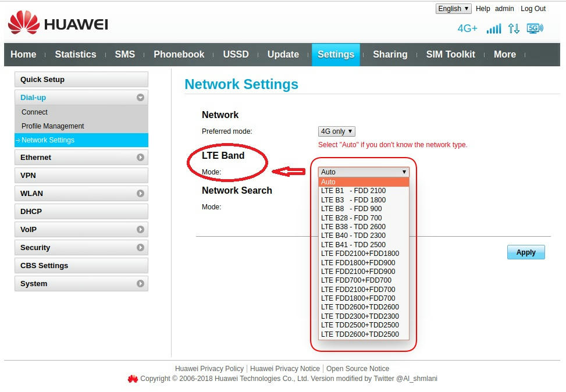The width and height of the screenshot is (566, 392).
Task: Open the English language dropdown
Action: click(453, 9)
